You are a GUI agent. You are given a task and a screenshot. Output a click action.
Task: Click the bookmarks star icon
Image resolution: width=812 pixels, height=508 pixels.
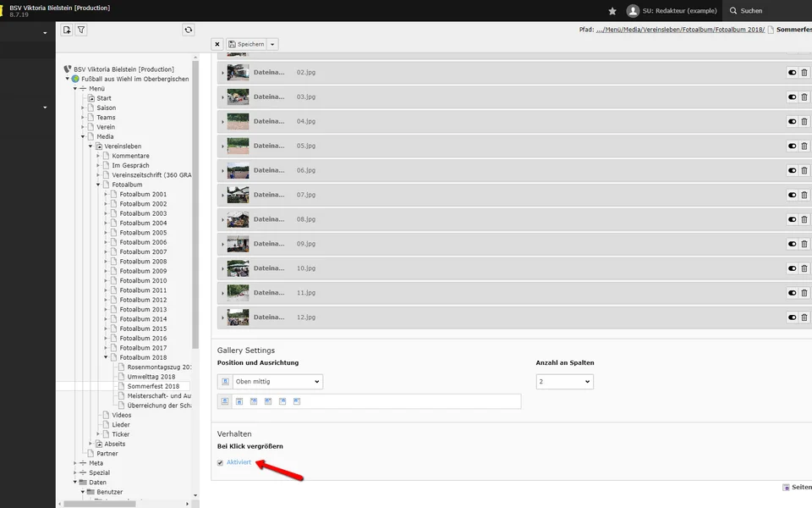click(x=612, y=11)
